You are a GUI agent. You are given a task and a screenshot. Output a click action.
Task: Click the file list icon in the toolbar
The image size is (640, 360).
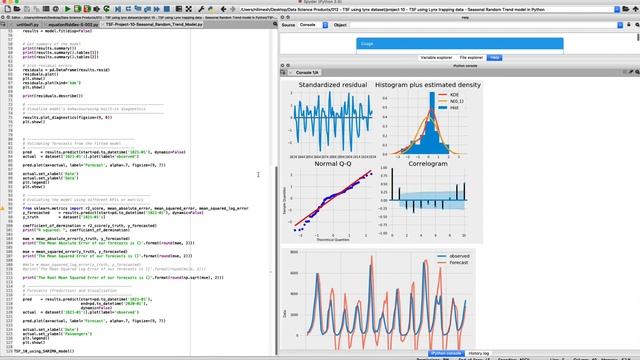[x=46, y=9]
